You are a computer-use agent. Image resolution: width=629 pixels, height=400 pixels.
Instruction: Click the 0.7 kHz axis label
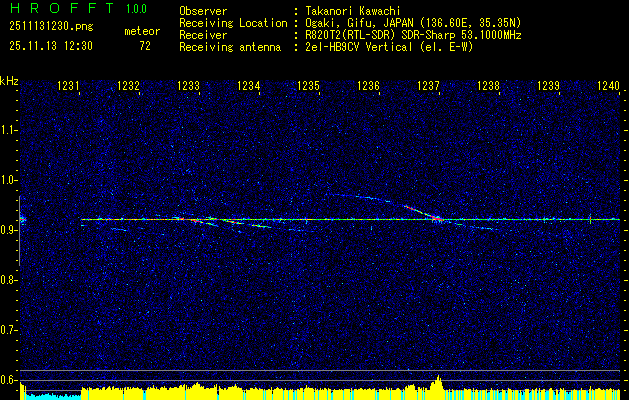click(x=7, y=330)
